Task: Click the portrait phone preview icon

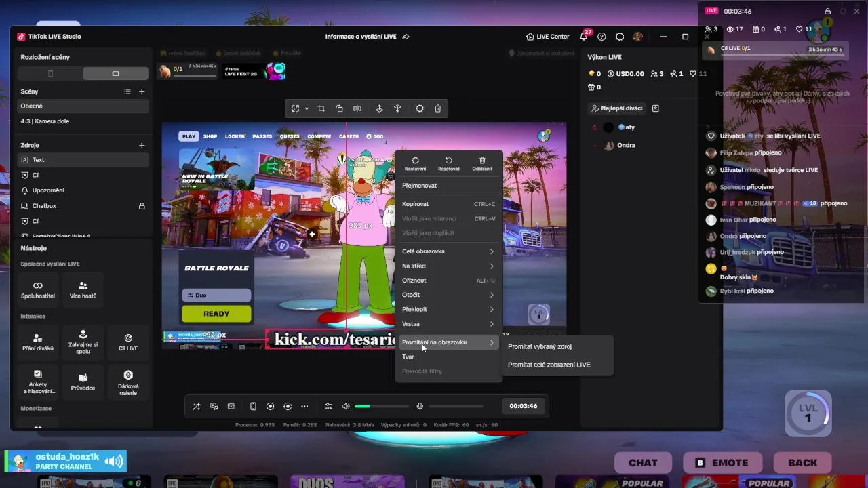Action: tap(253, 406)
